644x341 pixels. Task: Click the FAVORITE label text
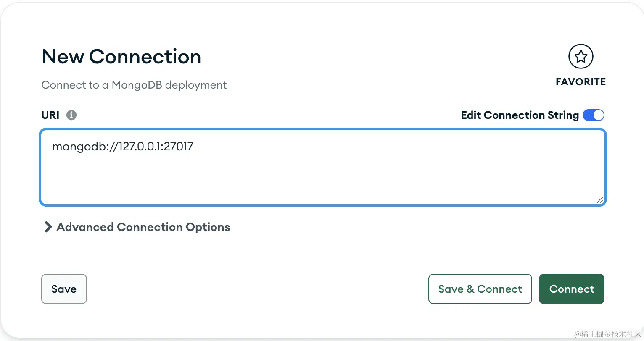pyautogui.click(x=581, y=82)
